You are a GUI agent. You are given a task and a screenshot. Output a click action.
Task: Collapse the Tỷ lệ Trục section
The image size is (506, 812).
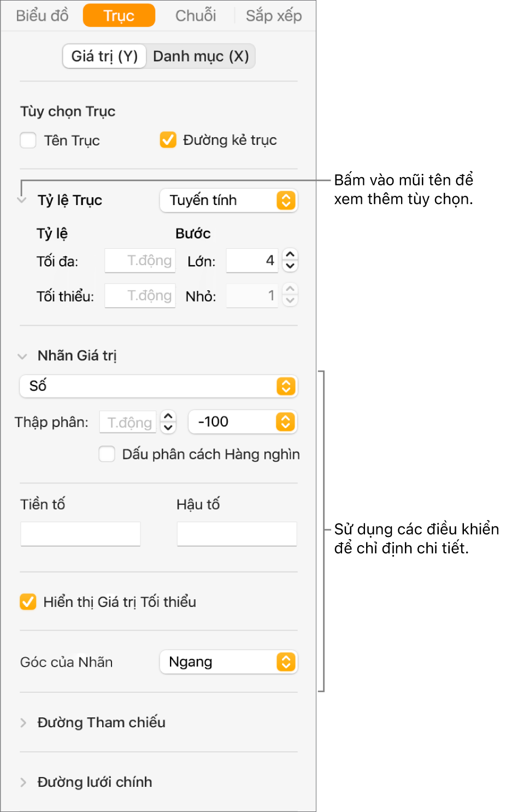(x=22, y=201)
